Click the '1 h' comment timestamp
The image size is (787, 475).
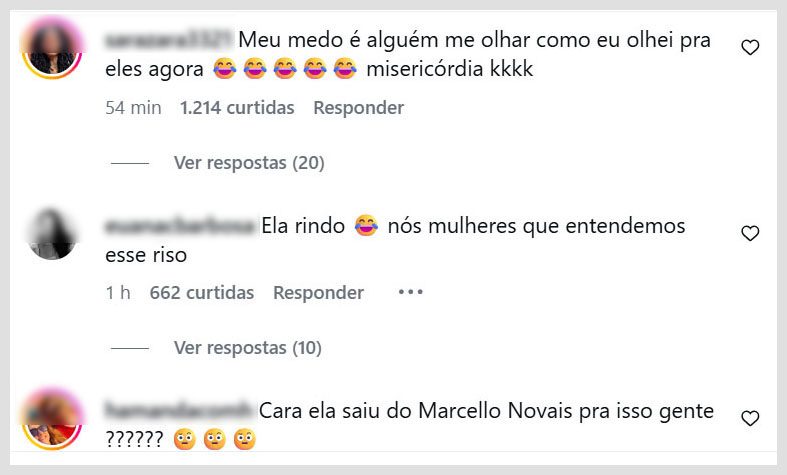coord(118,293)
